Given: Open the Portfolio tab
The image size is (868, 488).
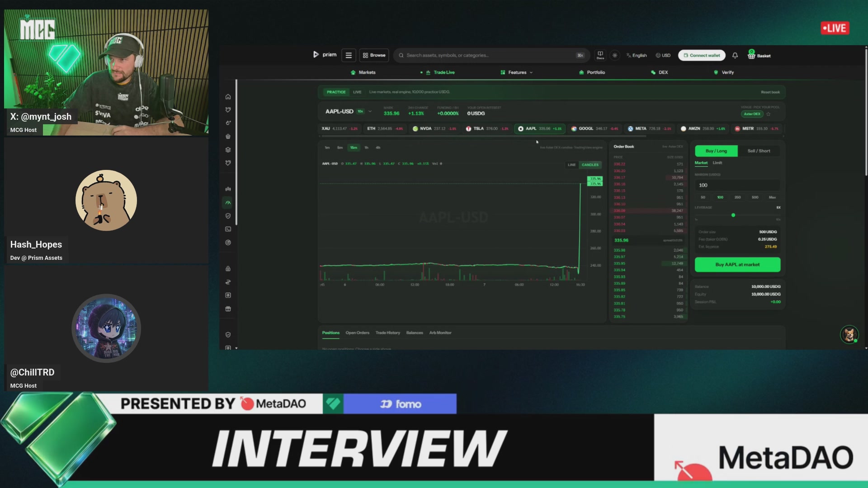Looking at the screenshot, I should pyautogui.click(x=592, y=72).
